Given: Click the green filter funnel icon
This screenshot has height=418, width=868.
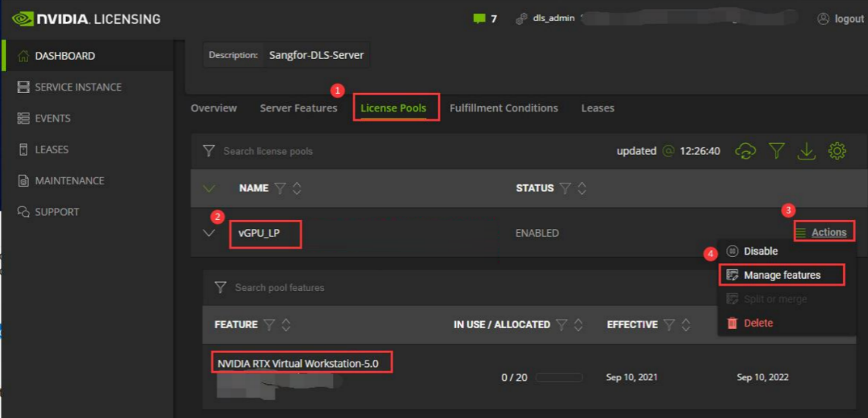Looking at the screenshot, I should point(777,151).
